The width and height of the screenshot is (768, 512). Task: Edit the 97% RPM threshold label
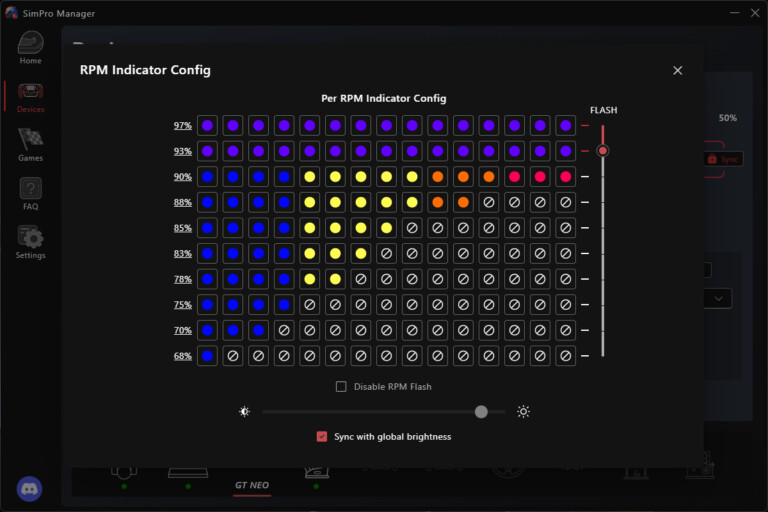(x=182, y=126)
